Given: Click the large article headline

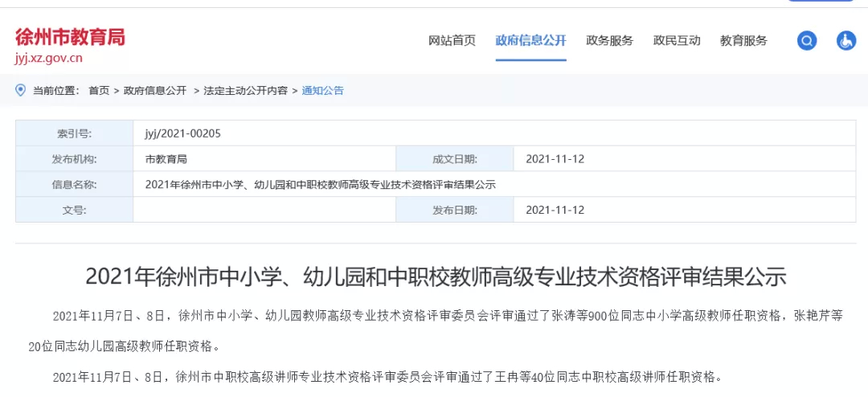Looking at the screenshot, I should click(x=436, y=276).
